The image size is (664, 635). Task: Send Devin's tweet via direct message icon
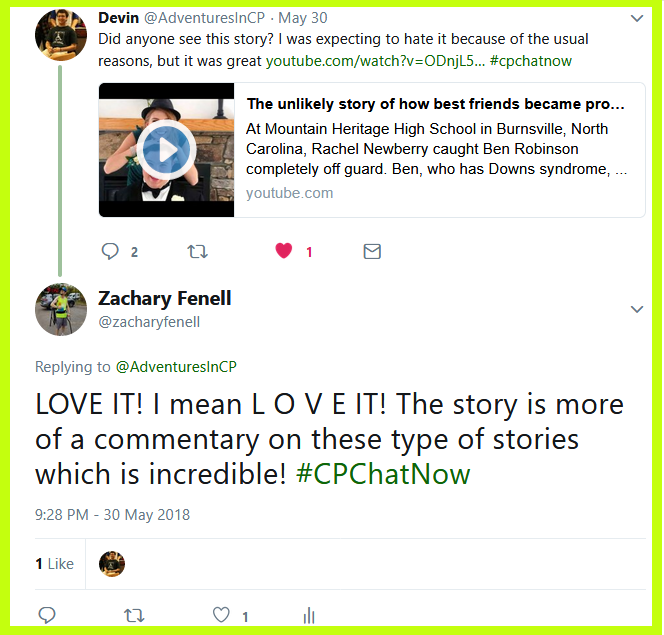(x=372, y=251)
